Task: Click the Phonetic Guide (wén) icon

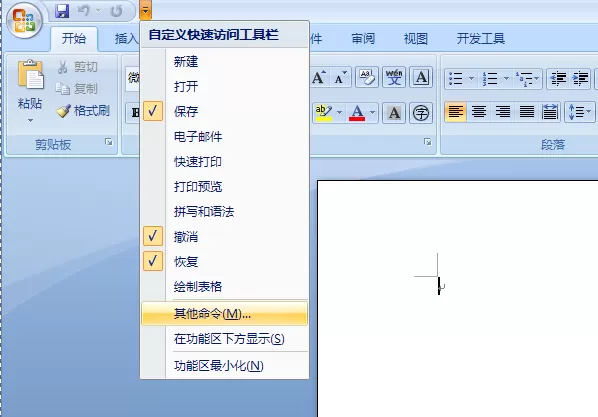Action: 394,77
